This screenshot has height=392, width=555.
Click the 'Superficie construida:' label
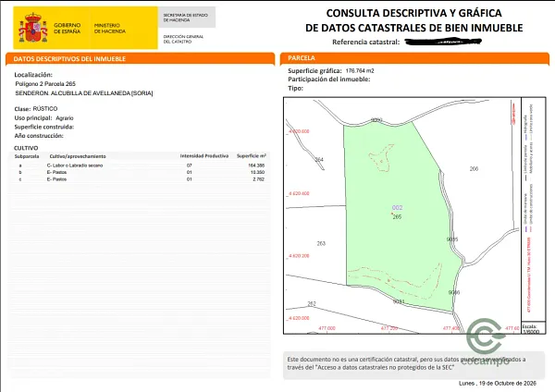point(44,127)
